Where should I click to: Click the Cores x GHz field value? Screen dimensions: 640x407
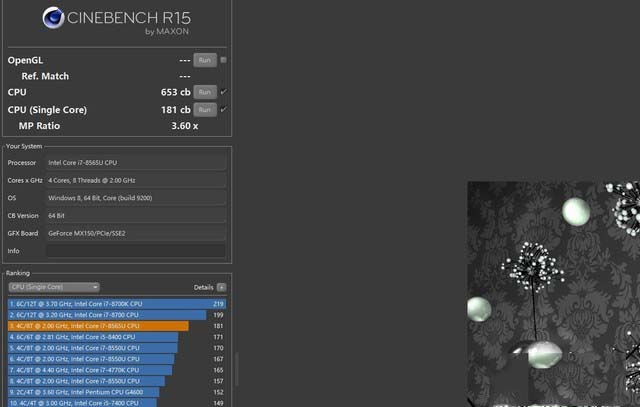pos(136,180)
